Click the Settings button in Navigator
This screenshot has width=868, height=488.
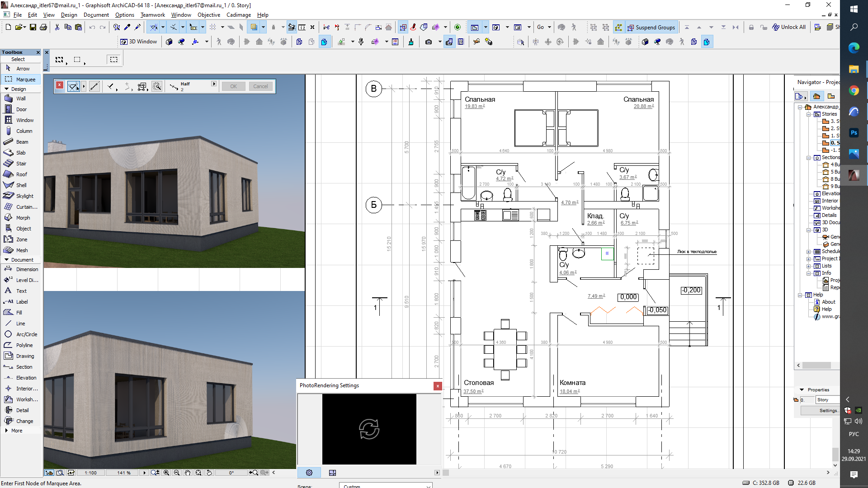tap(821, 410)
